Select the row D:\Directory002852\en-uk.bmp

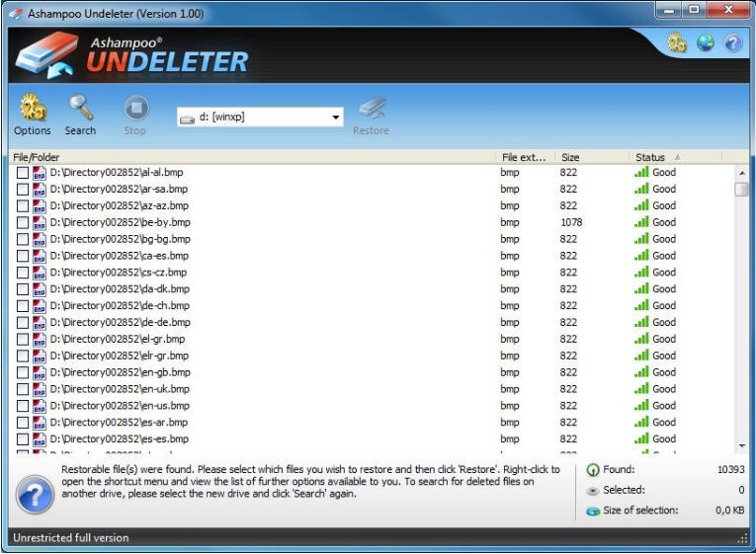coord(372,389)
